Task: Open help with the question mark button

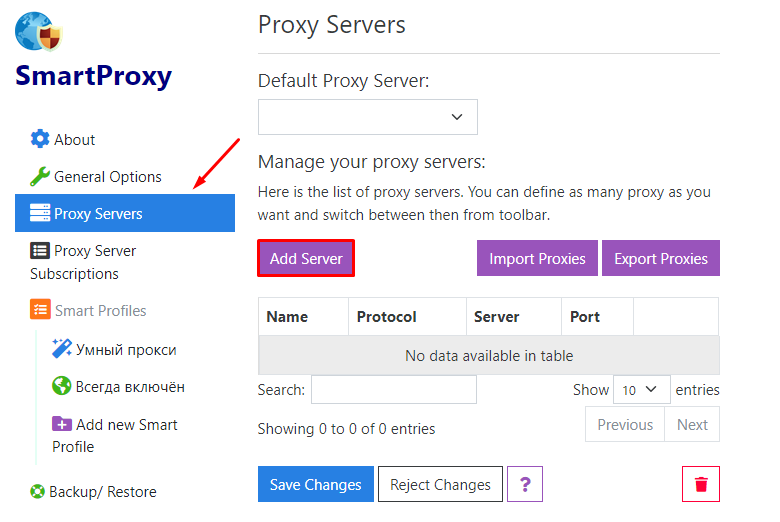Action: click(525, 484)
